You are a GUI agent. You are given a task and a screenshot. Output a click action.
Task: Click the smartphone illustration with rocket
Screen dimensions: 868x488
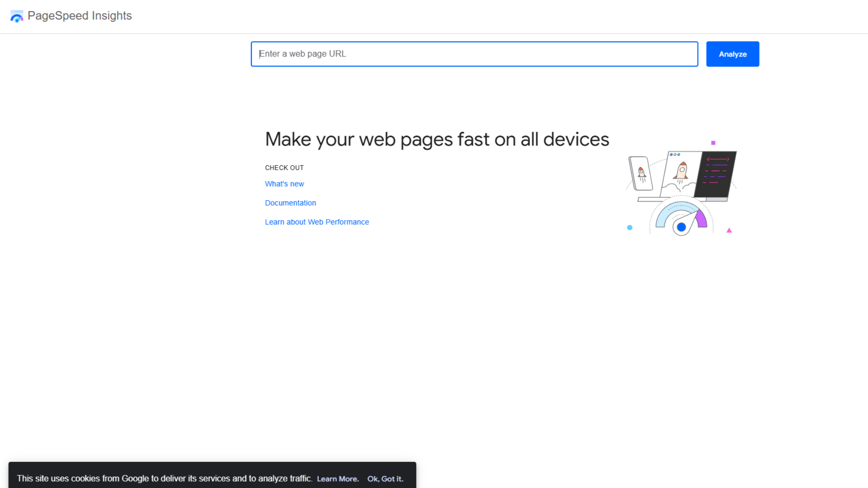pyautogui.click(x=641, y=174)
